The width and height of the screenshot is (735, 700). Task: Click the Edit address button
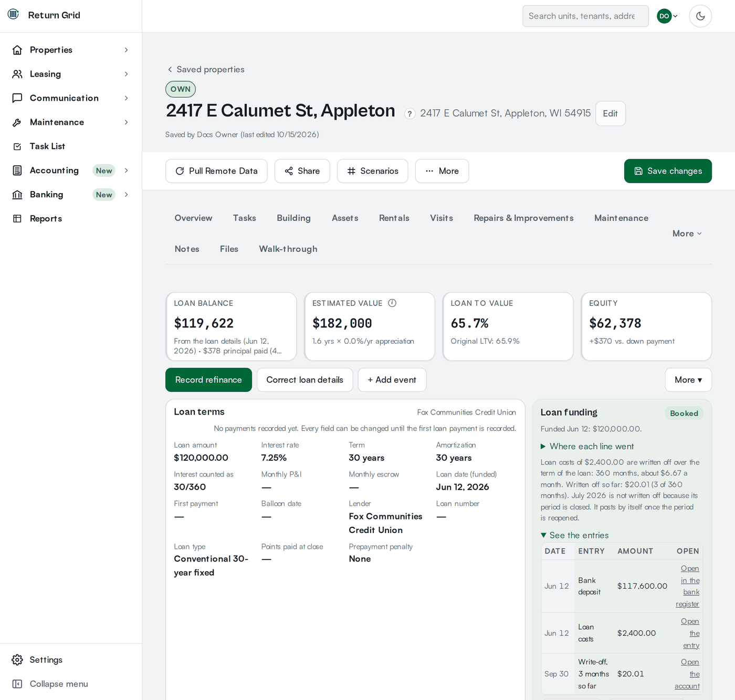(610, 113)
